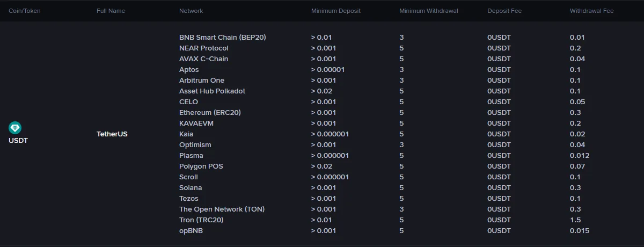Click Tron withdrawal fee 1.5
Image resolution: width=644 pixels, height=247 pixels.
click(575, 220)
